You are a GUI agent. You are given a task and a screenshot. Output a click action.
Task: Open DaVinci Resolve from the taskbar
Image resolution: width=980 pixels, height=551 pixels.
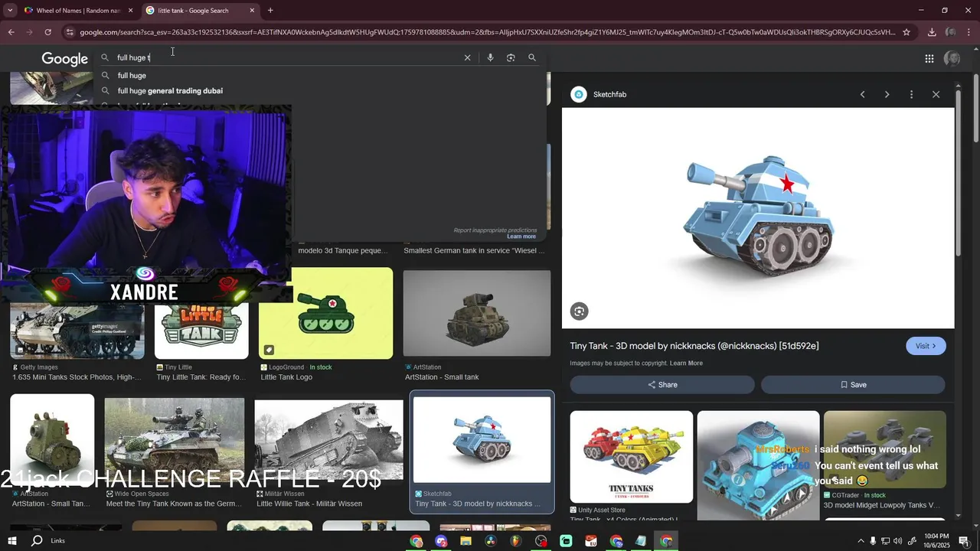[x=491, y=541]
